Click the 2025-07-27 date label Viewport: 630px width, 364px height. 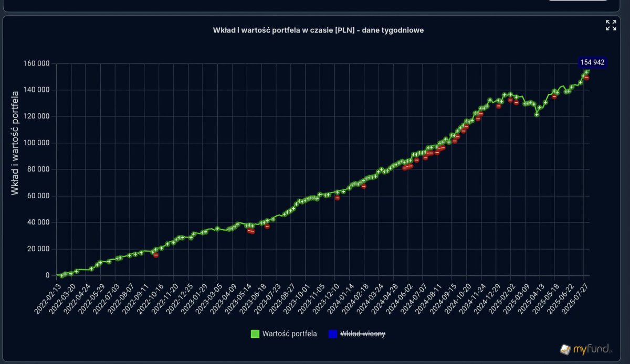pos(576,296)
